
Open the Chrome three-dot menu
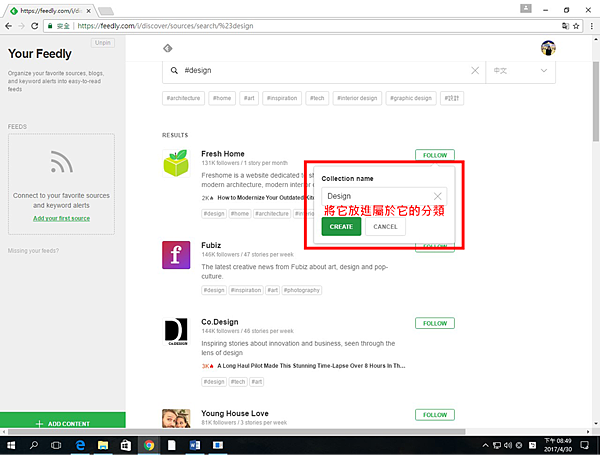pyautogui.click(x=592, y=26)
